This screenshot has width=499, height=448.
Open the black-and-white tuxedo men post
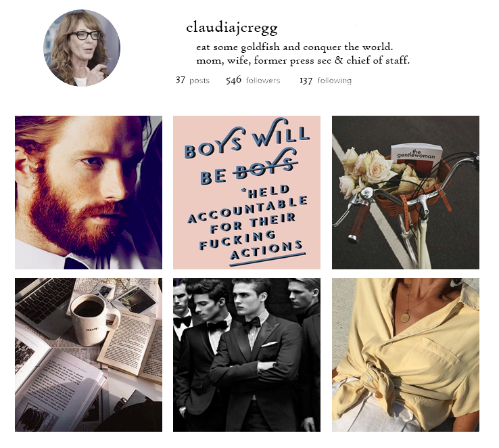247,355
